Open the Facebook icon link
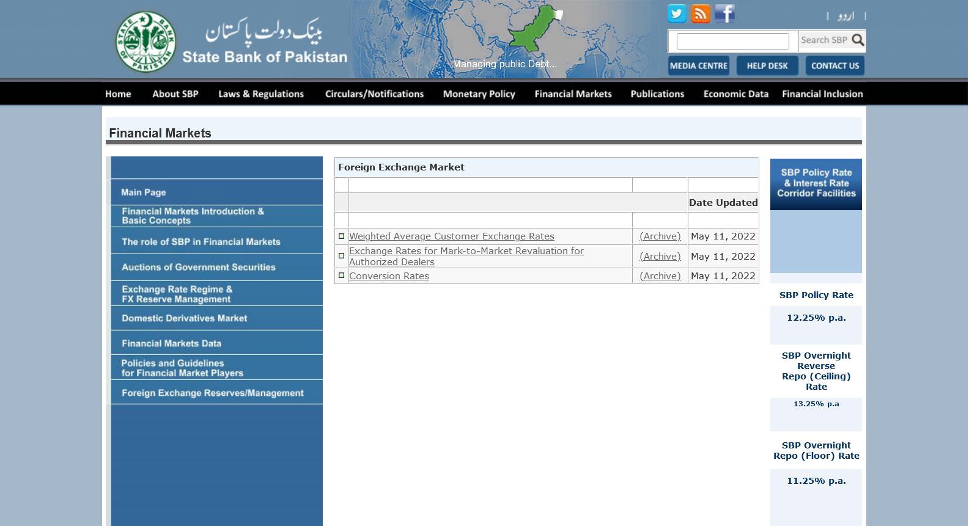Image resolution: width=980 pixels, height=526 pixels. click(724, 13)
